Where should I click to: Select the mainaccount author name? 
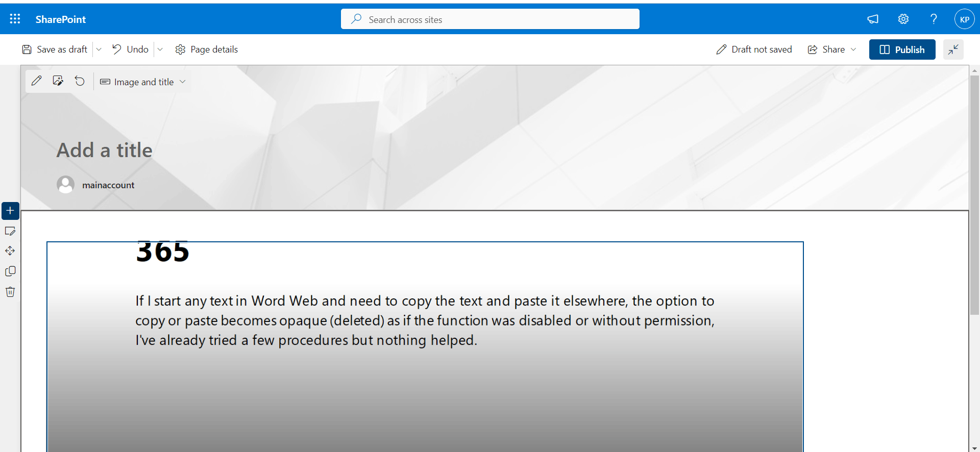click(x=108, y=185)
